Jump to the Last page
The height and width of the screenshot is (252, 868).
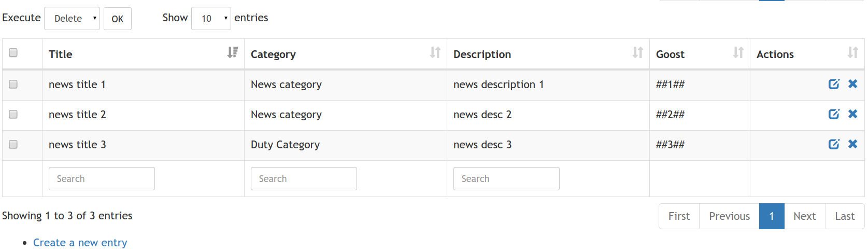[x=844, y=216]
